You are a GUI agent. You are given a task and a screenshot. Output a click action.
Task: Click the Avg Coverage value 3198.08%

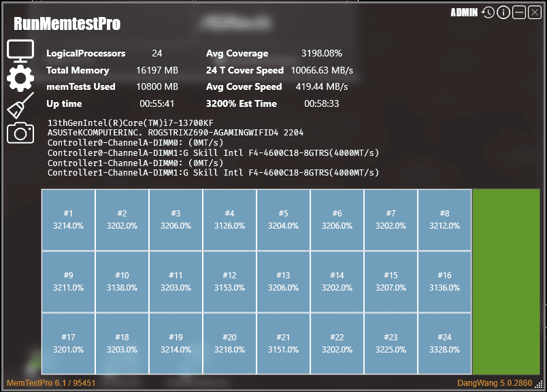click(322, 53)
